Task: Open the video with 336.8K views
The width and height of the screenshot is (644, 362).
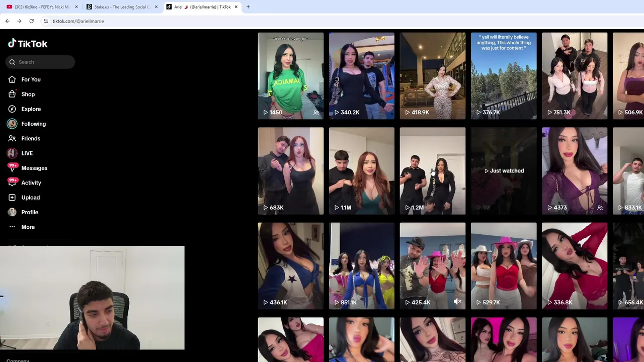Action: click(x=575, y=266)
